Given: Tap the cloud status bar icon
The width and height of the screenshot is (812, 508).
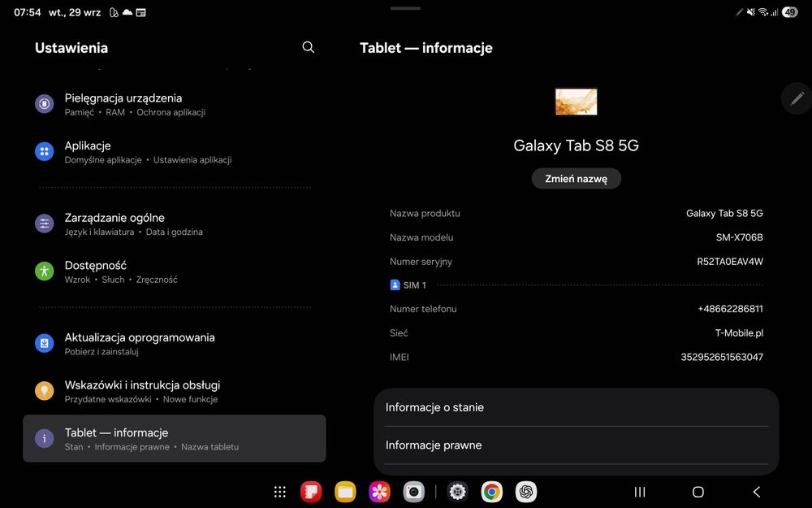Looking at the screenshot, I should pyautogui.click(x=127, y=12).
